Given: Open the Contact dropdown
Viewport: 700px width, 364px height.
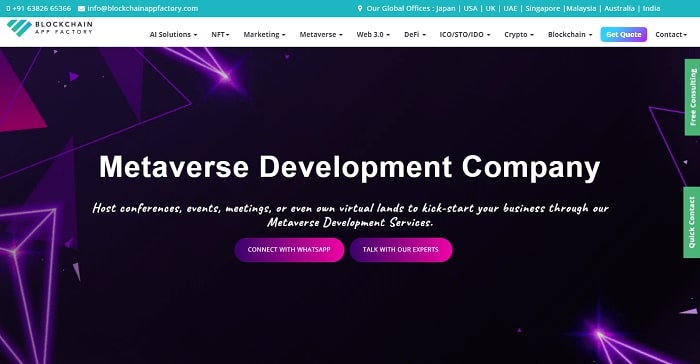Looking at the screenshot, I should tap(671, 34).
